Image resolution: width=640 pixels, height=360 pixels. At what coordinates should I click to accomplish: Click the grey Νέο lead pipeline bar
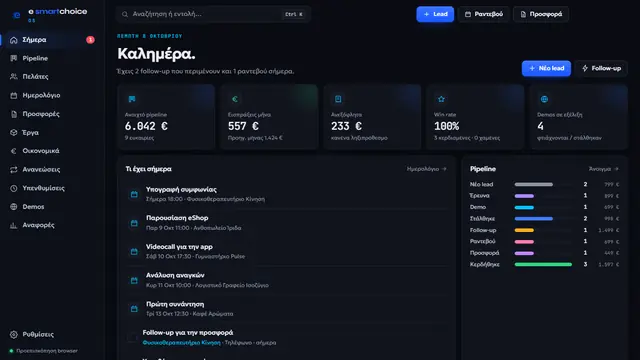(533, 184)
